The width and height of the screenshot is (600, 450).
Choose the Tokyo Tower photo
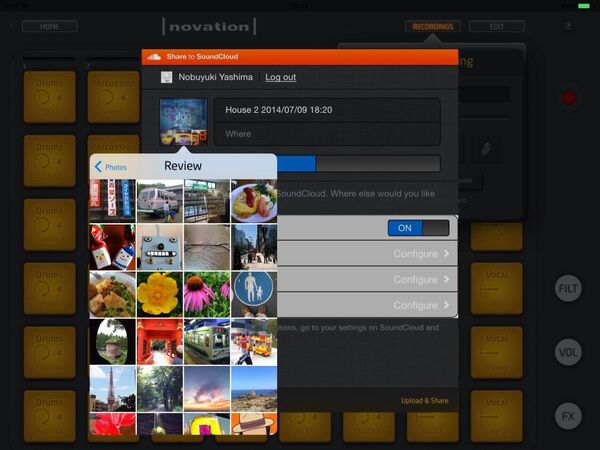[112, 389]
